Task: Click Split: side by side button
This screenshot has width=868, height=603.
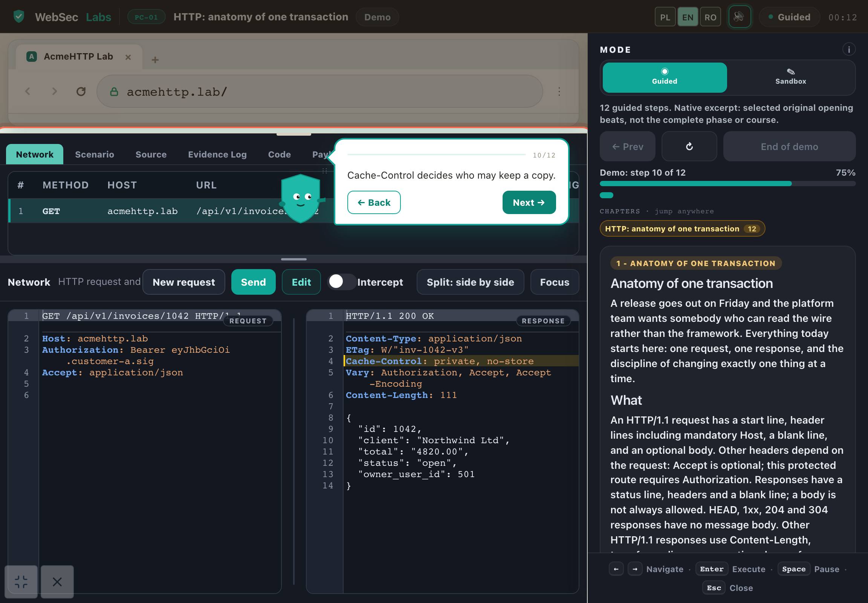Action: [470, 282]
